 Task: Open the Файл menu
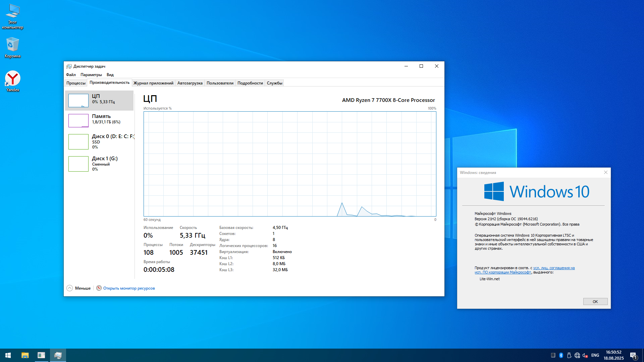(x=71, y=75)
